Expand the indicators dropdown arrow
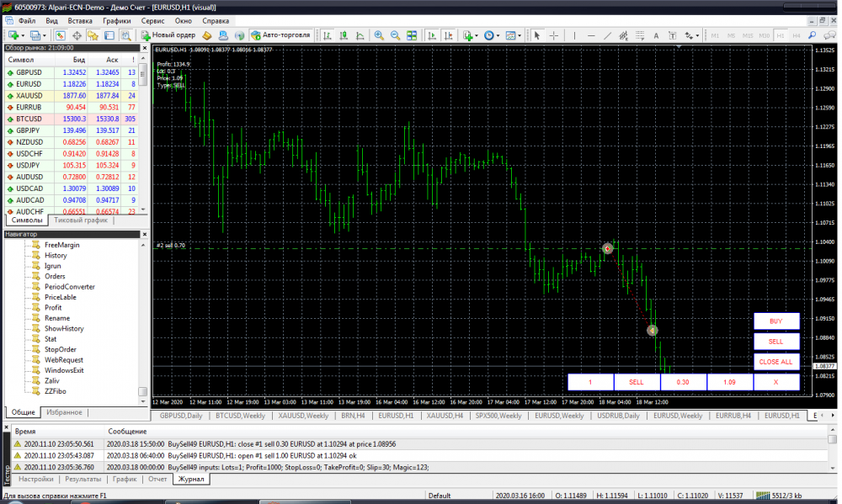Image resolution: width=842 pixels, height=504 pixels. 477,35
